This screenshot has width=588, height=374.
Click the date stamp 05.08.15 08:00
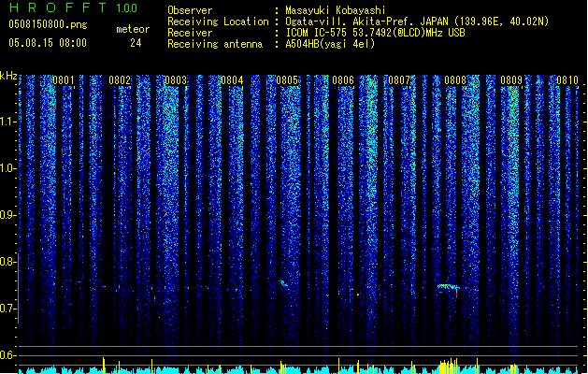click(48, 43)
